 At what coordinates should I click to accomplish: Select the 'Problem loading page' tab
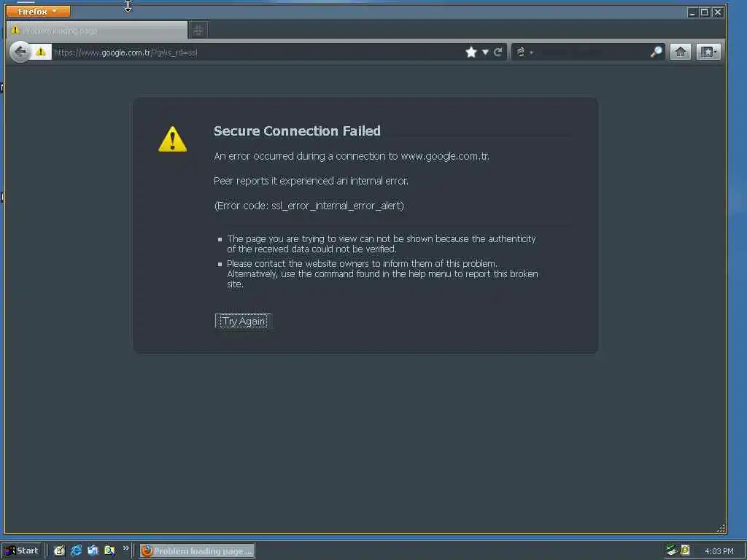97,31
